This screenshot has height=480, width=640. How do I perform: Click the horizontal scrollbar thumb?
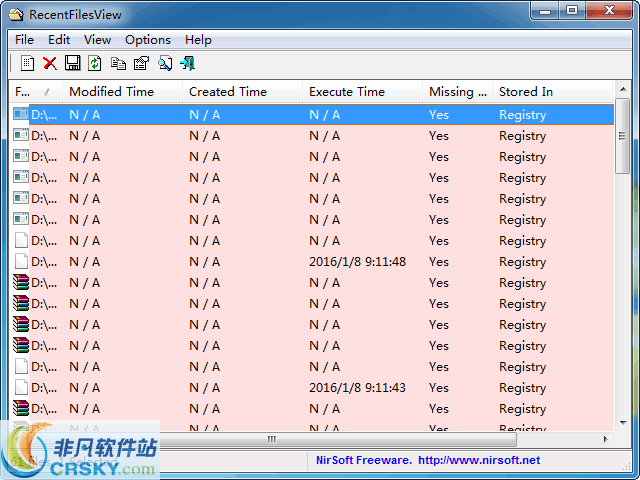(x=271, y=439)
